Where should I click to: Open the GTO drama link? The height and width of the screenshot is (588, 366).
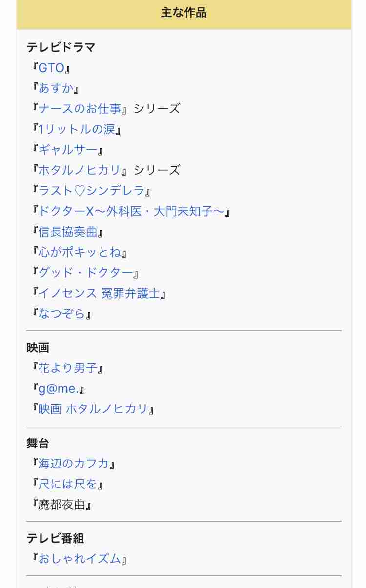[51, 67]
